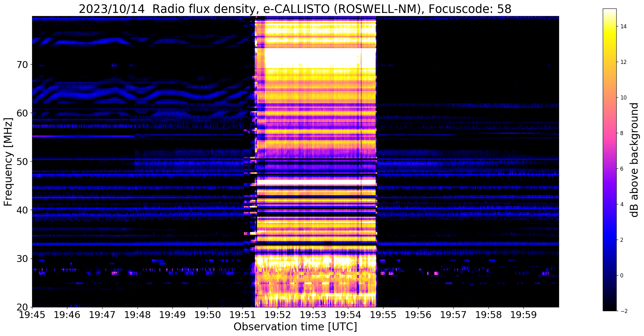644x336 pixels.
Task: Click the 19:52 time tick label
Action: pyautogui.click(x=278, y=315)
